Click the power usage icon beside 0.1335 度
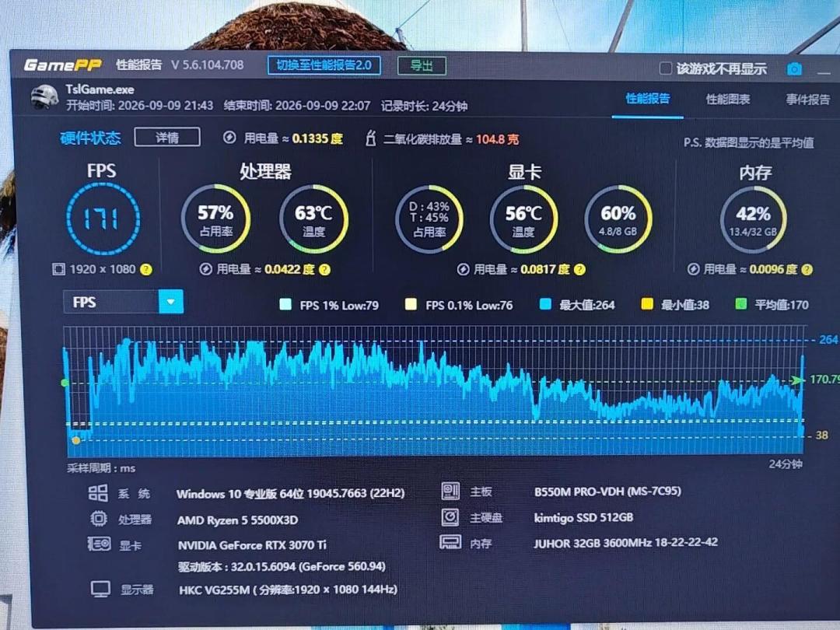This screenshot has height=630, width=840. point(229,138)
